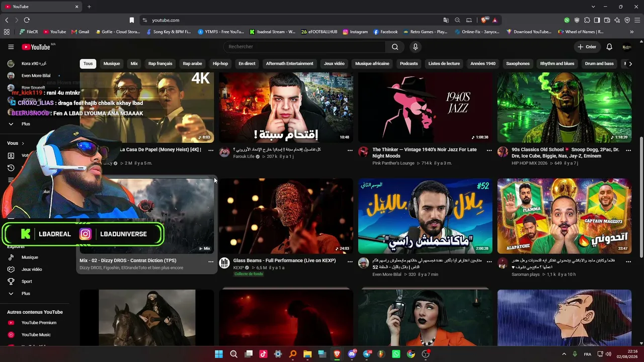Viewport: 644px width, 362px height.
Task: Open more actions for the Dizzy DROS mix
Action: click(211, 261)
